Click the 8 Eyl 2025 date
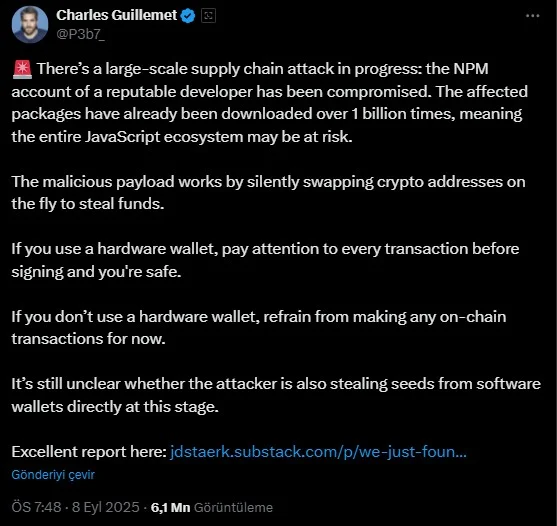The width and height of the screenshot is (557, 526). (106, 507)
